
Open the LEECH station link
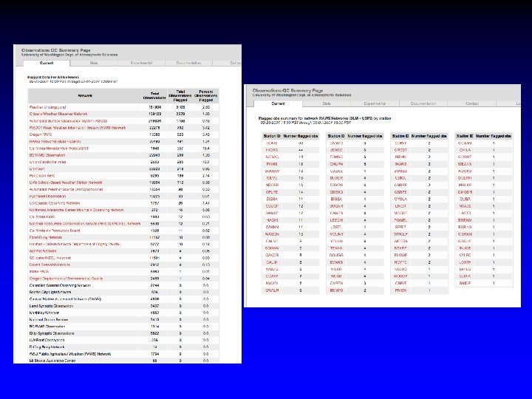coord(336,220)
